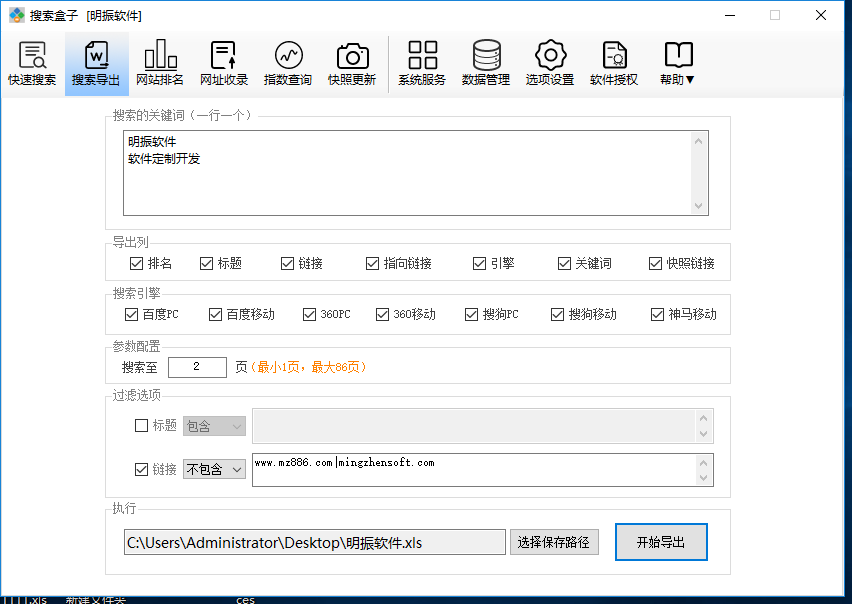Launch the 快照更新 snapshot update tool
The width and height of the screenshot is (852, 604).
pos(353,63)
